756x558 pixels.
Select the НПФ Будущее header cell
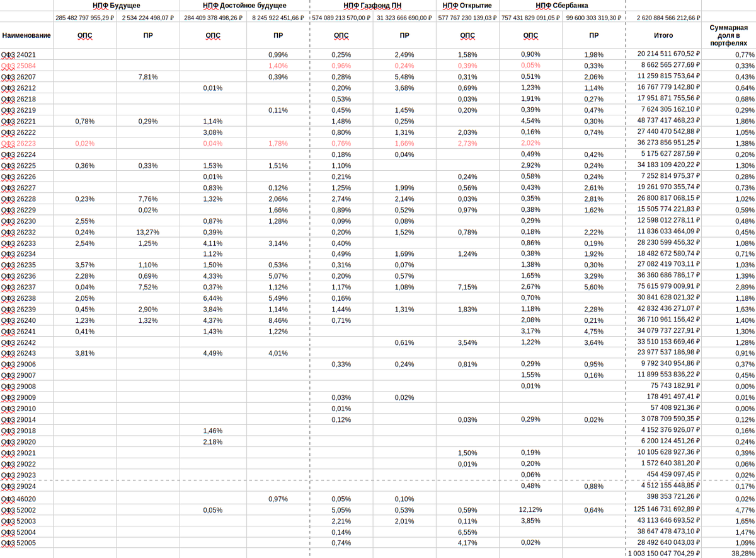click(x=117, y=6)
